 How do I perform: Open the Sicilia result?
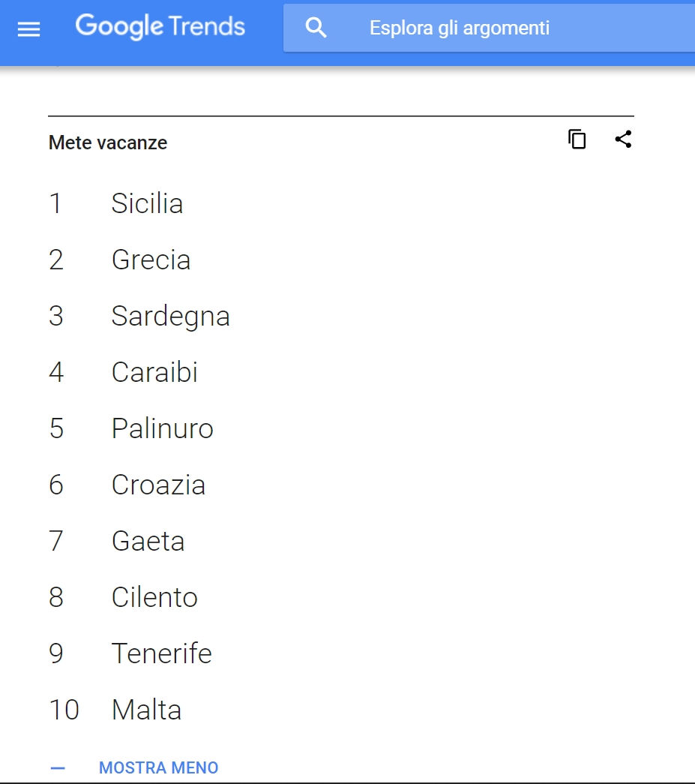point(147,203)
